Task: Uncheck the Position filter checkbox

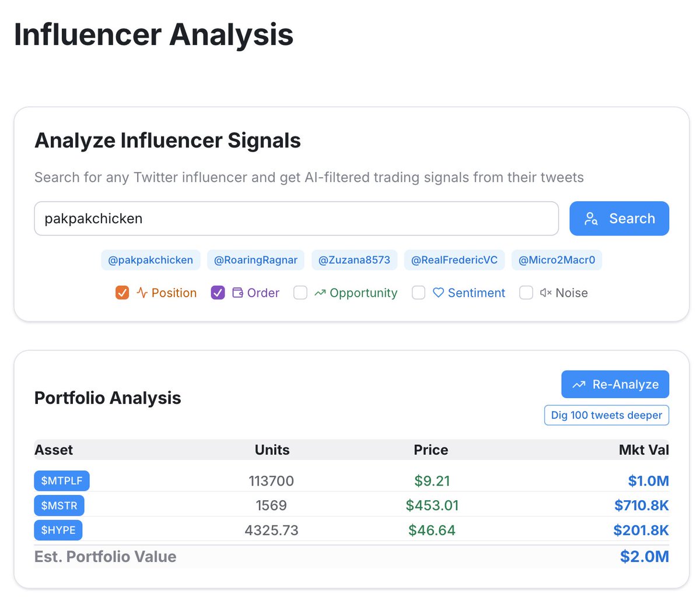Action: click(x=122, y=293)
